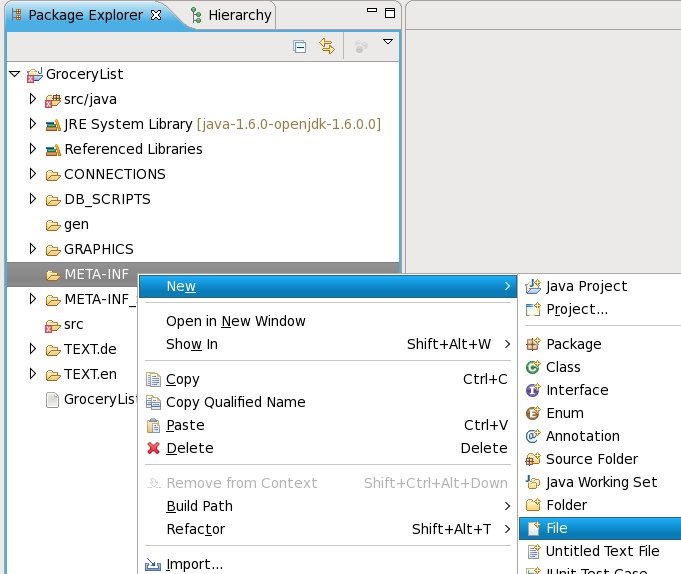Screen dimensions: 681x574
Task: Click Annotation in the New submenu
Action: pos(582,436)
